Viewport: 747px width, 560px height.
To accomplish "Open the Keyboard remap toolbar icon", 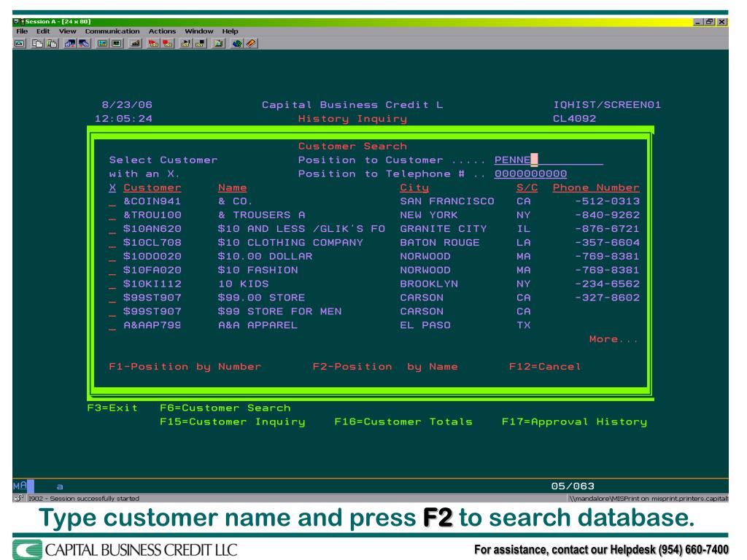I will [x=135, y=43].
